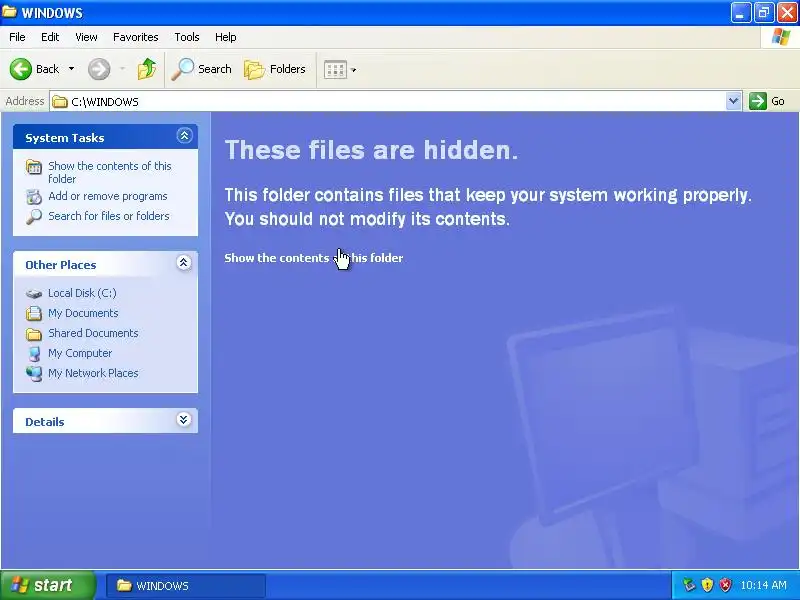
Task: Click sidebar 'Show the contents of this folder' link
Action: [x=110, y=172]
